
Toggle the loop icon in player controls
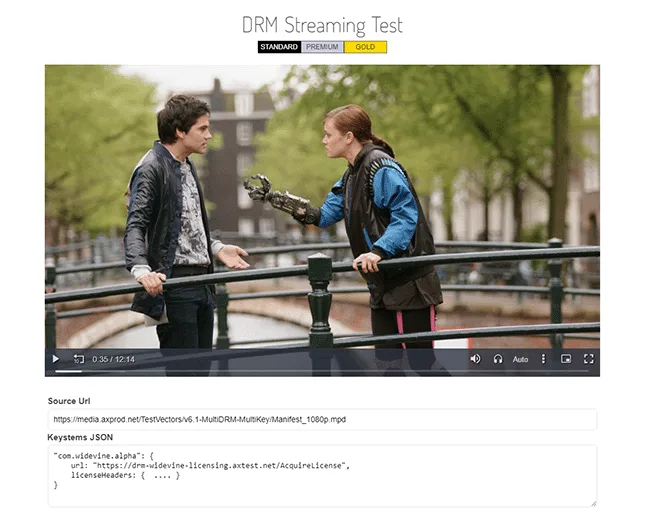coord(79,358)
